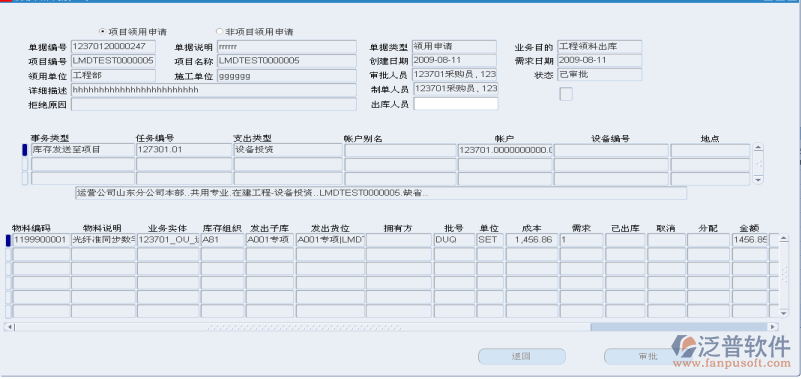Click the 任务编号 cell with 127301.01
This screenshot has height=379, width=801.
184,150
